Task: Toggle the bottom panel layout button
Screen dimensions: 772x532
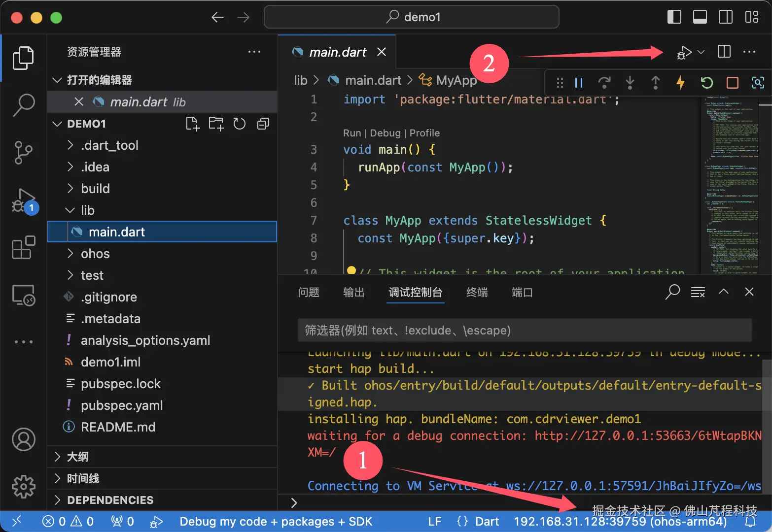Action: [x=700, y=17]
